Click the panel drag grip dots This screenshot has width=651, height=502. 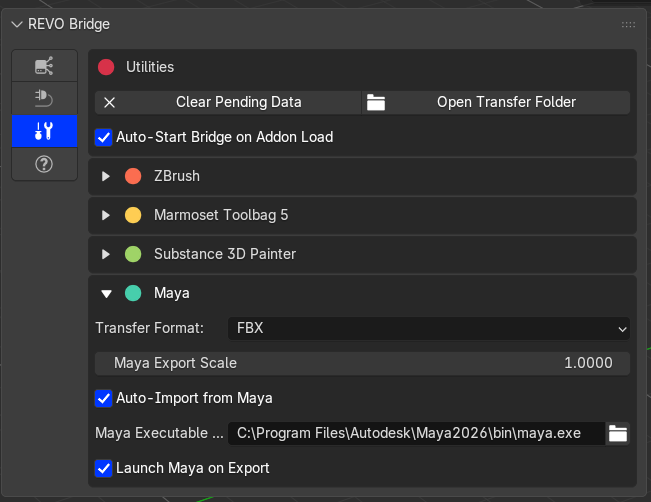pos(628,24)
